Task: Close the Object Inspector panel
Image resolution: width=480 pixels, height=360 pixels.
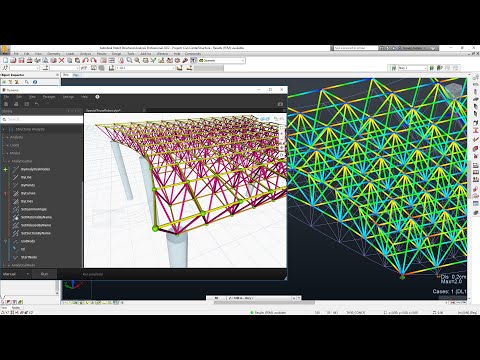Action: click(x=57, y=75)
